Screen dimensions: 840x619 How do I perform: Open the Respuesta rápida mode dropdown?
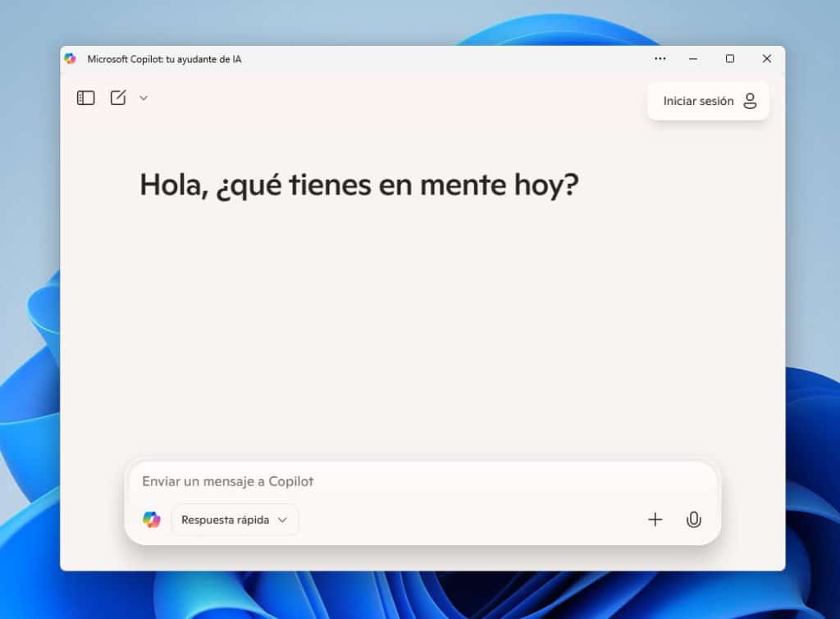pos(234,520)
